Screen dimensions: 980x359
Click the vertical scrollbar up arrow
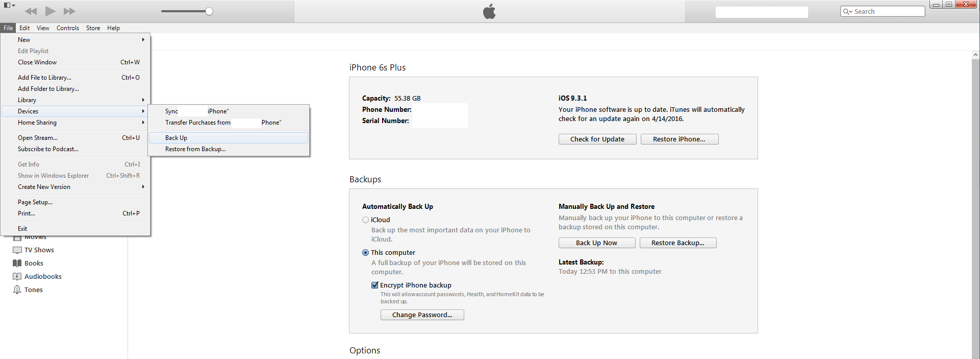pos(975,55)
